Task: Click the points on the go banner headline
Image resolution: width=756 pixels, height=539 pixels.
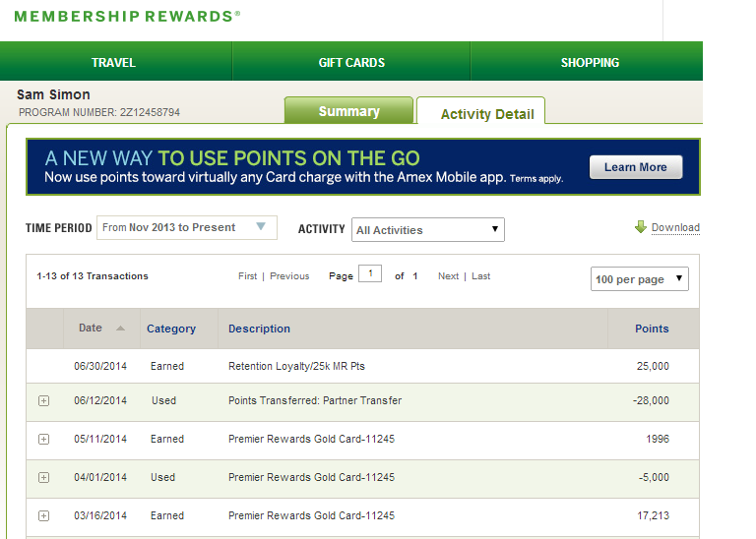Action: 232,158
